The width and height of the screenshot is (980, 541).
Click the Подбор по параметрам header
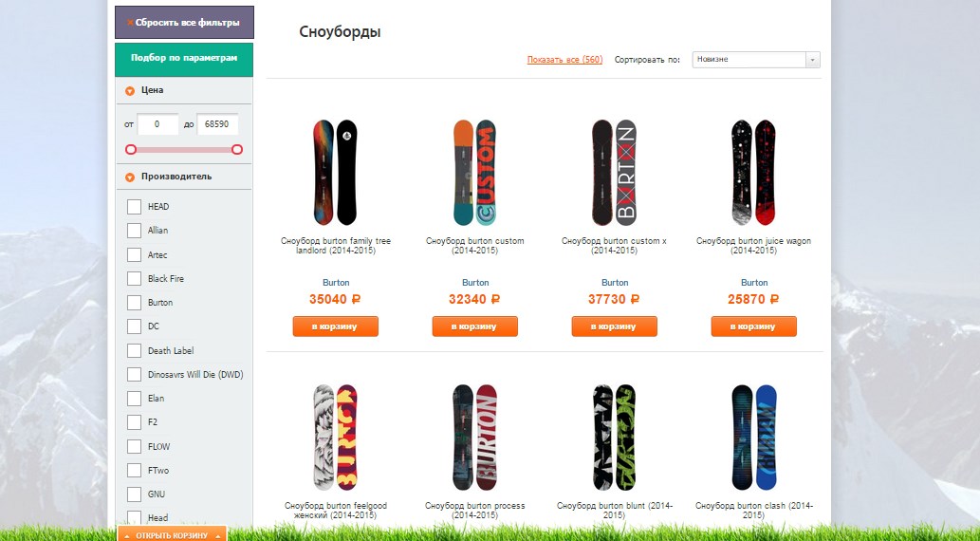tap(184, 59)
